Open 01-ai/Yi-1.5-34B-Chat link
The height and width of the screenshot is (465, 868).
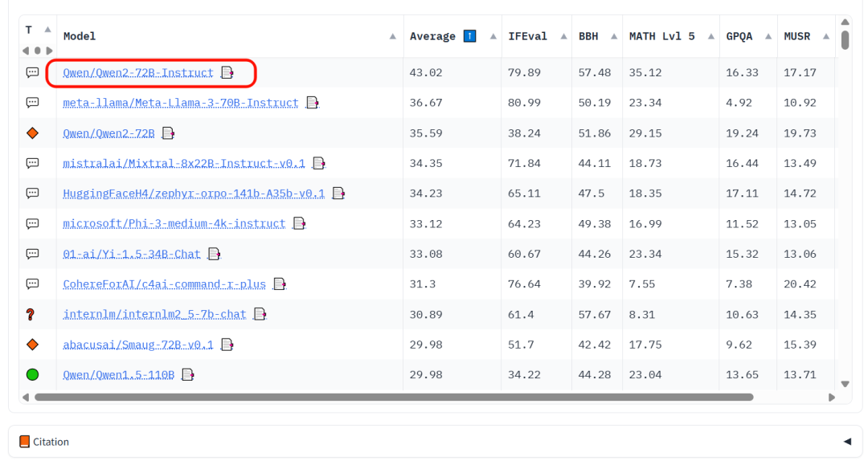coord(131,254)
